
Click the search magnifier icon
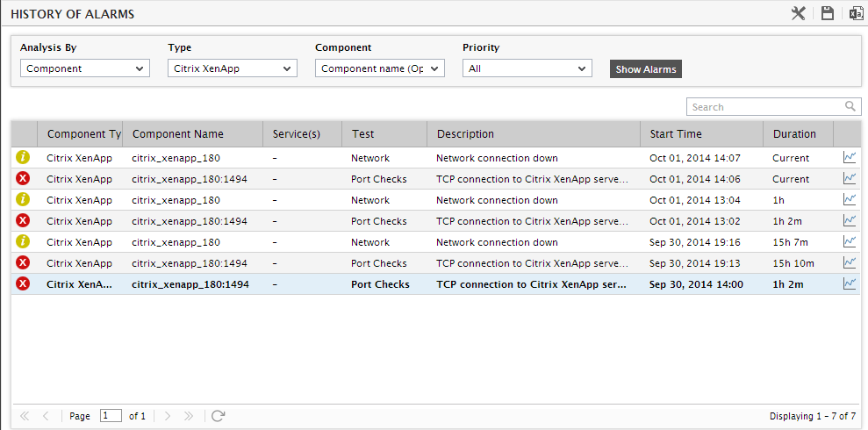coord(850,106)
